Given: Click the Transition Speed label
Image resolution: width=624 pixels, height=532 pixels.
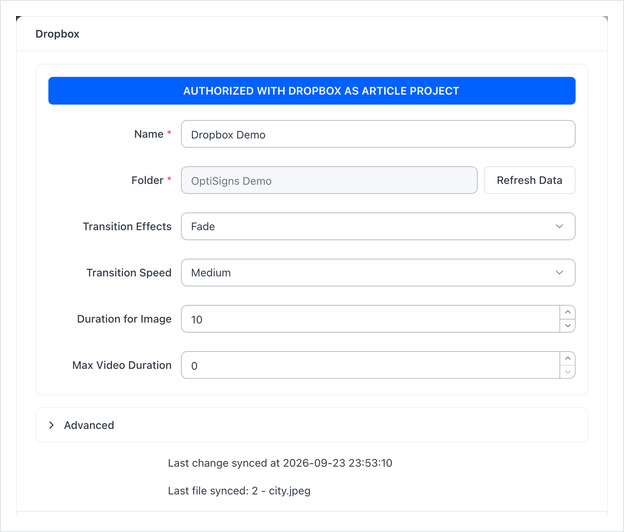Looking at the screenshot, I should (x=129, y=273).
